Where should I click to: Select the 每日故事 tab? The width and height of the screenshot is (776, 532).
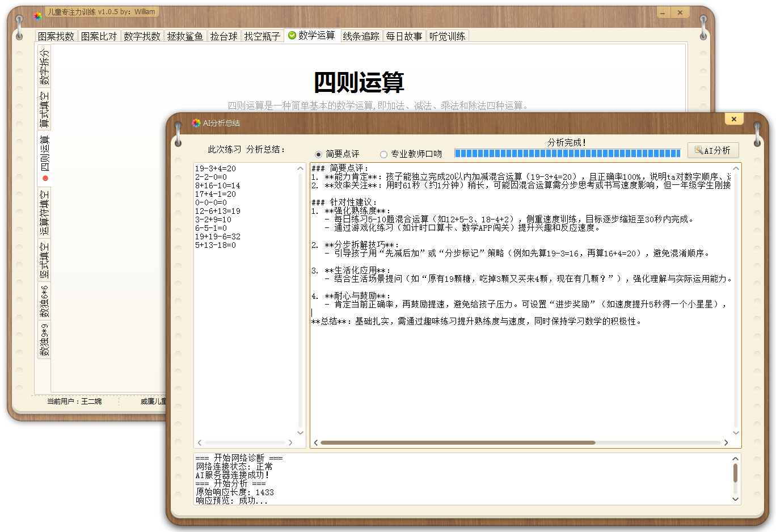404,35
